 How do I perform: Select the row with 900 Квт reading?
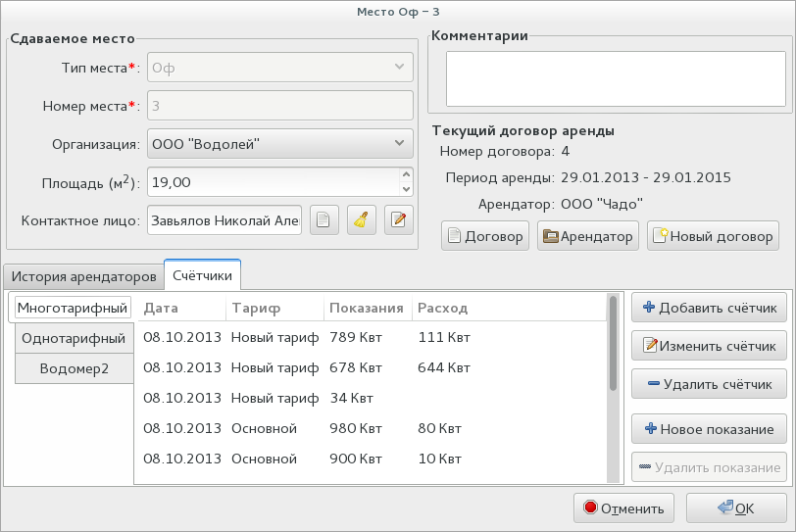[372, 459]
